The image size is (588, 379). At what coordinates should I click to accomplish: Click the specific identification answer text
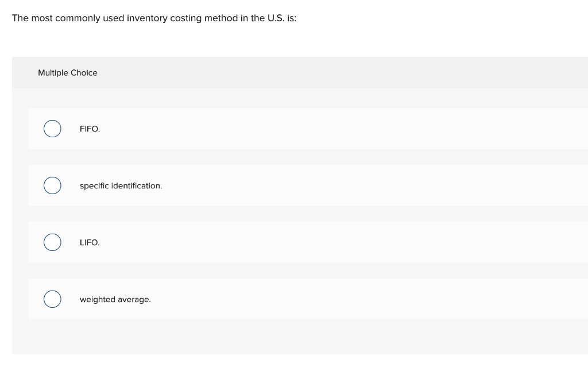tap(121, 185)
